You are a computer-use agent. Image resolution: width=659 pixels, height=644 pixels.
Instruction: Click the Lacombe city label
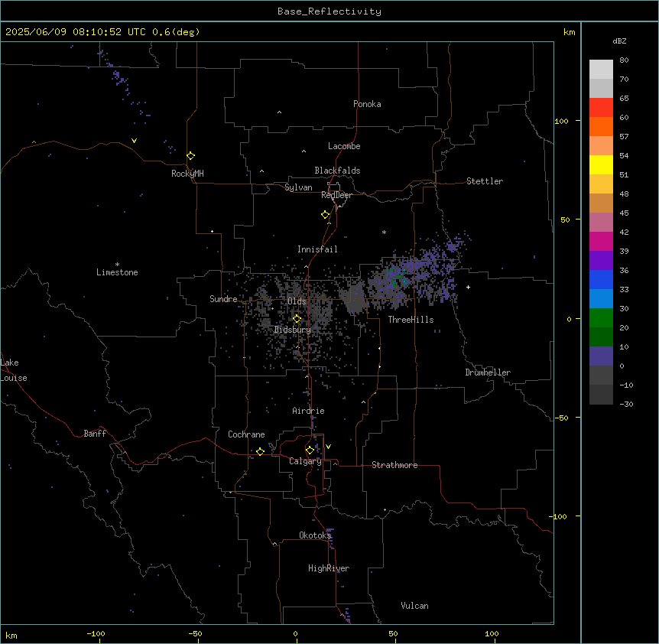click(x=344, y=146)
